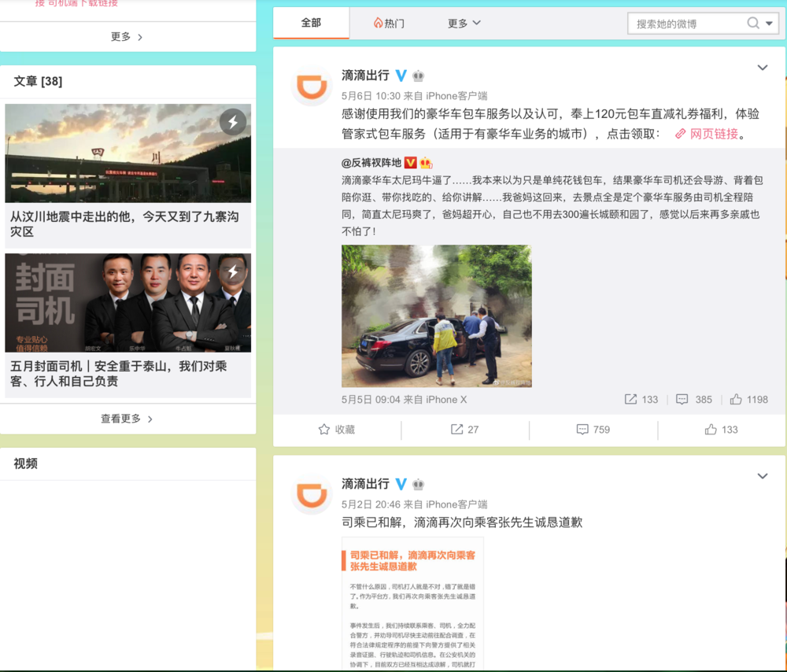Open the @反裤衩阵地 user link
787x672 pixels.
pyautogui.click(x=371, y=163)
